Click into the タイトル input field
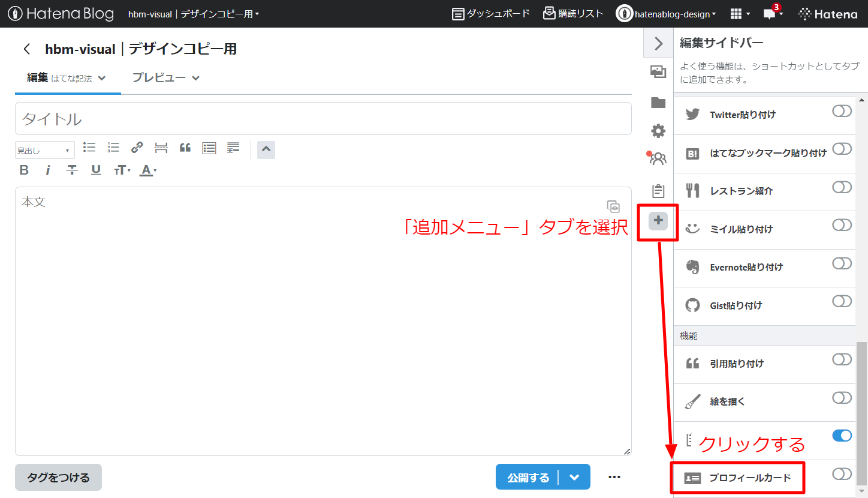The width and height of the screenshot is (868, 498). pos(323,119)
